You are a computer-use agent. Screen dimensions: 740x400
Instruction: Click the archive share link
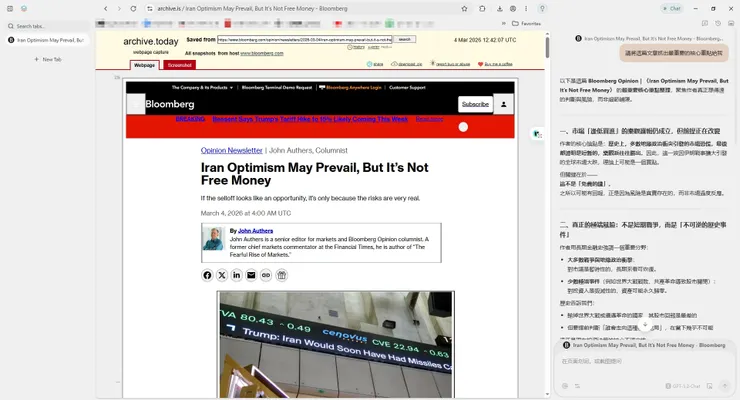pos(375,64)
